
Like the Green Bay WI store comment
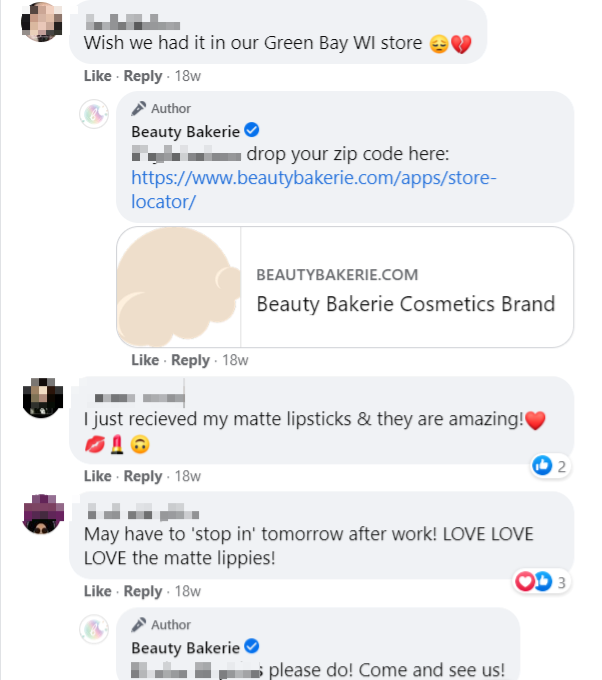click(x=97, y=76)
